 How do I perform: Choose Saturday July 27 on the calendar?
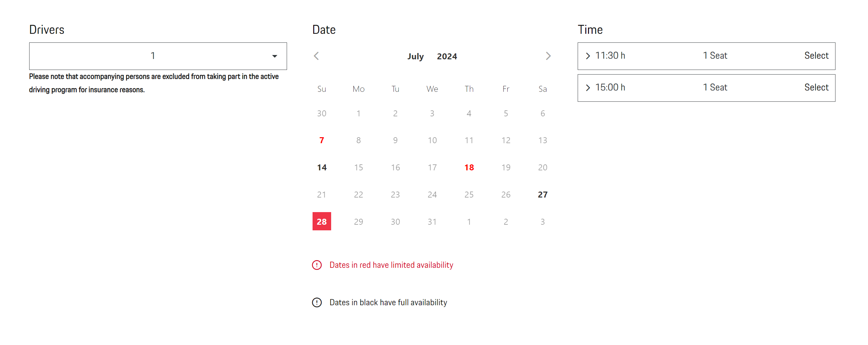pyautogui.click(x=542, y=195)
